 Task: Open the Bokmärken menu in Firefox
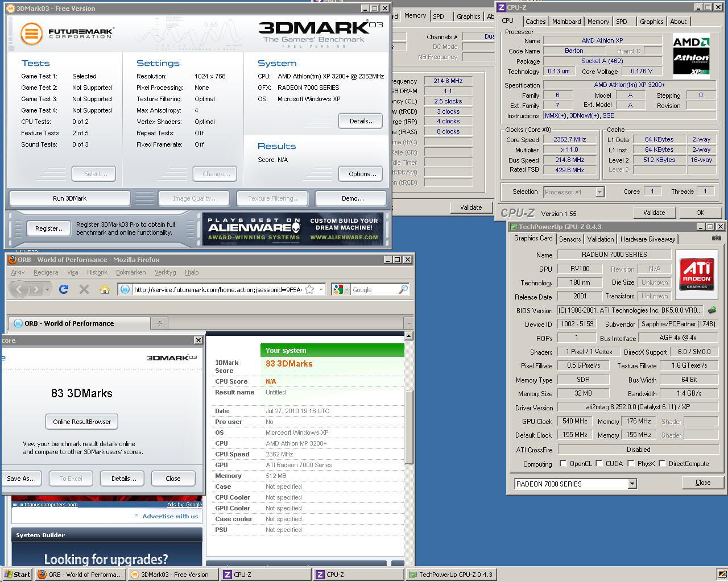click(x=131, y=272)
